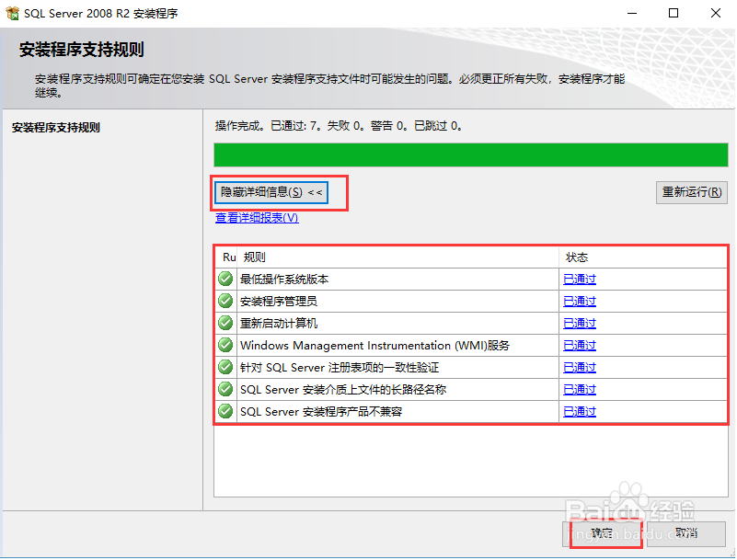Collapse details with 隐藏详细信息(S) button
Screen dimensions: 737x560
point(271,192)
